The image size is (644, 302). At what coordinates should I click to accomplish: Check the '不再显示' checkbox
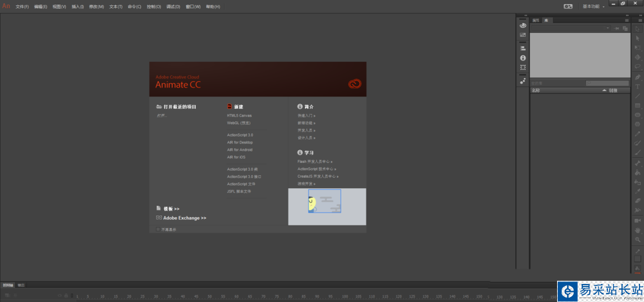(158, 229)
